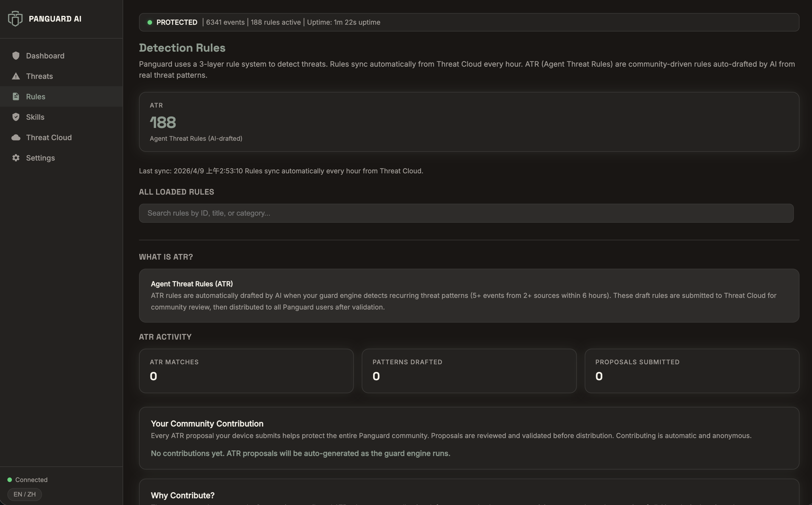Click the green Connected status dot

(x=10, y=480)
